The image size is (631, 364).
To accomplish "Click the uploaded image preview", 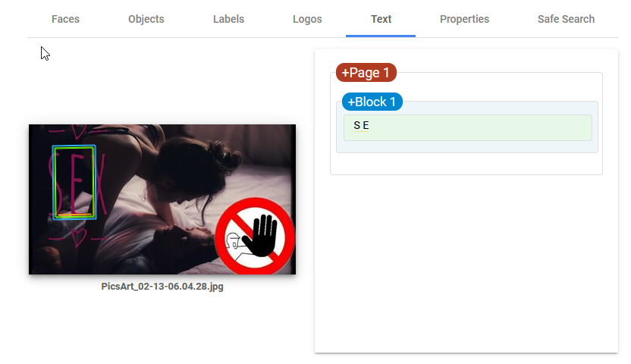I will coord(162,199).
